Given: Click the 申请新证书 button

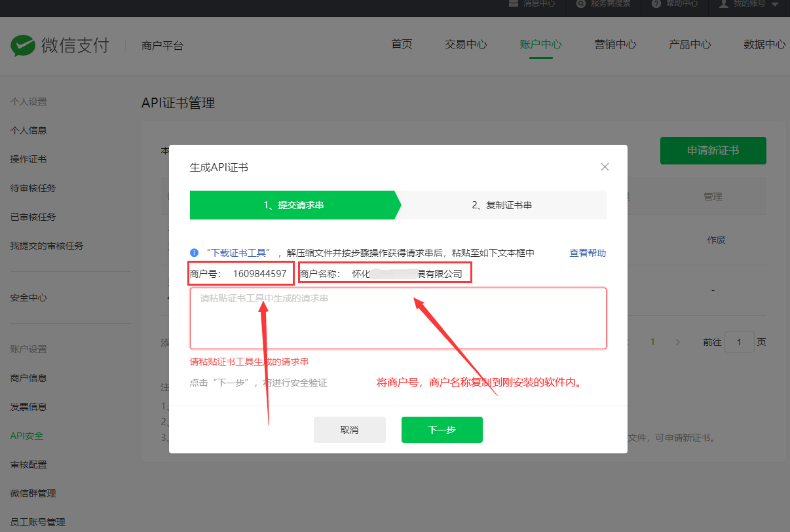Looking at the screenshot, I should [x=713, y=151].
